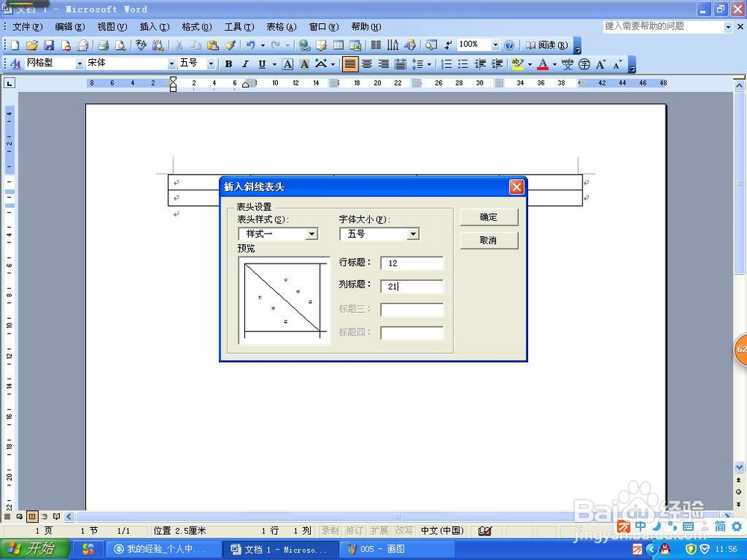This screenshot has width=747, height=560.
Task: Run spelling and grammar check
Action: (140, 46)
